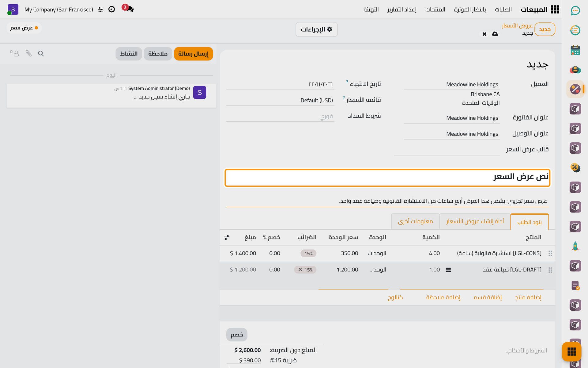Search chatter messages magnifier icon
588x368 pixels.
(x=41, y=54)
